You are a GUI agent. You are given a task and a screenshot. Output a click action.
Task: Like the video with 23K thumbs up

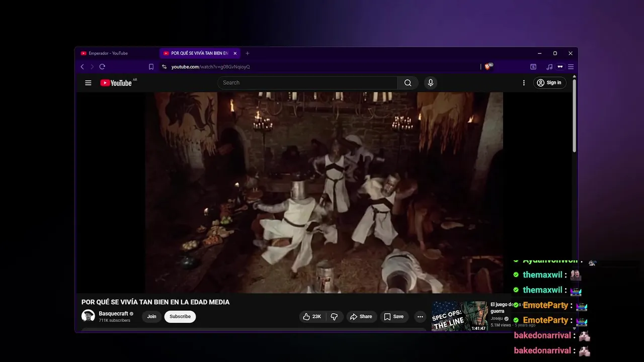312,317
